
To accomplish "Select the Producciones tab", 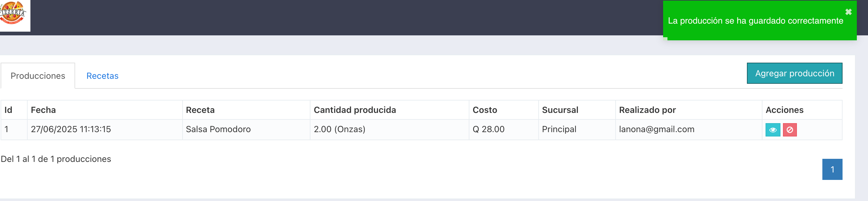I will pos(38,76).
